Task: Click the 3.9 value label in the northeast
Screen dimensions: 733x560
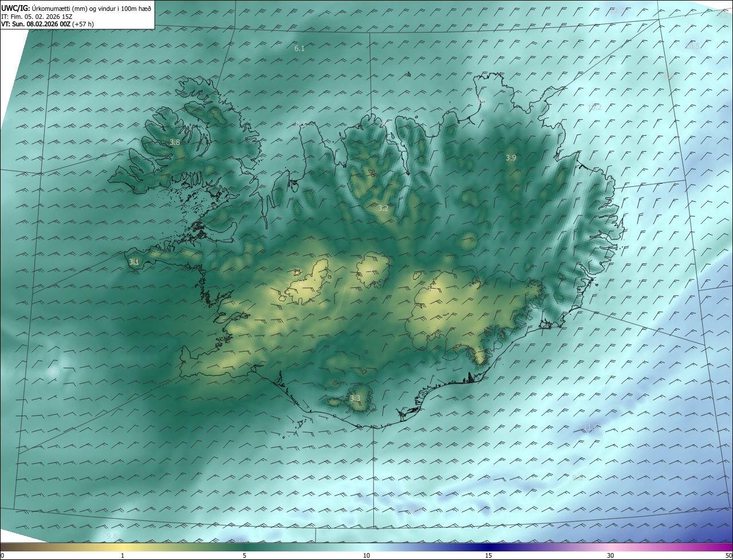Action: 511,157
